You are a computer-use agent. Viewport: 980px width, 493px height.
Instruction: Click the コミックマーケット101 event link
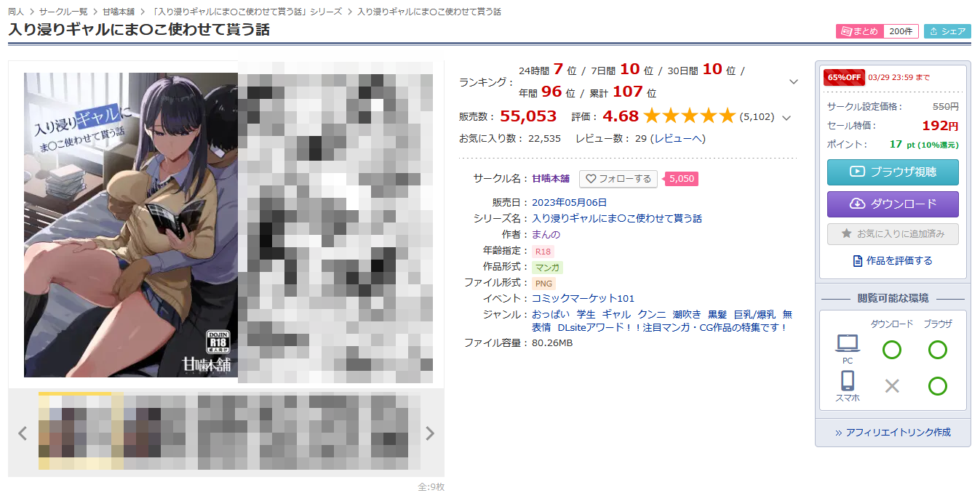pyautogui.click(x=583, y=298)
